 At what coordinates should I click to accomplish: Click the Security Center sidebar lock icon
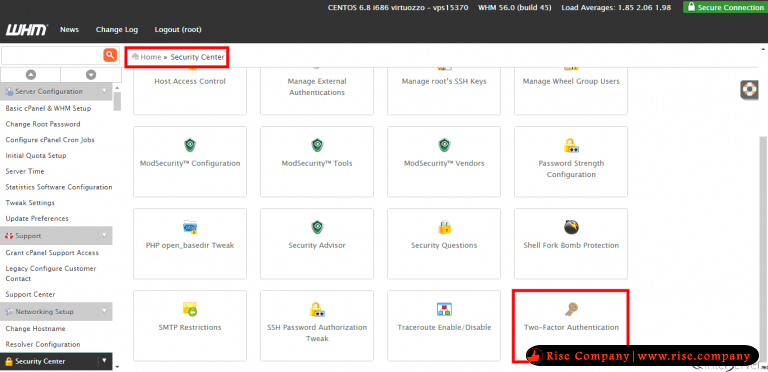click(8, 362)
